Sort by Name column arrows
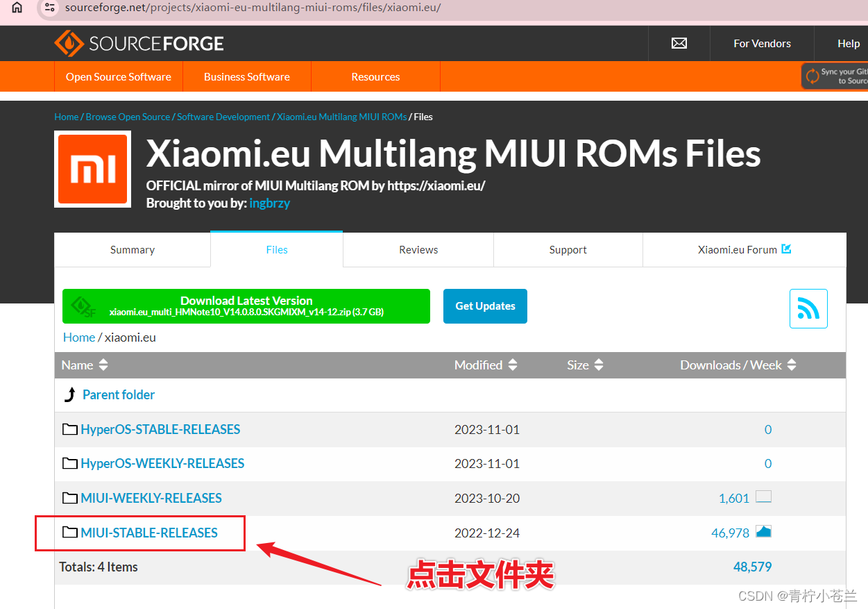This screenshot has width=868, height=609. (103, 365)
